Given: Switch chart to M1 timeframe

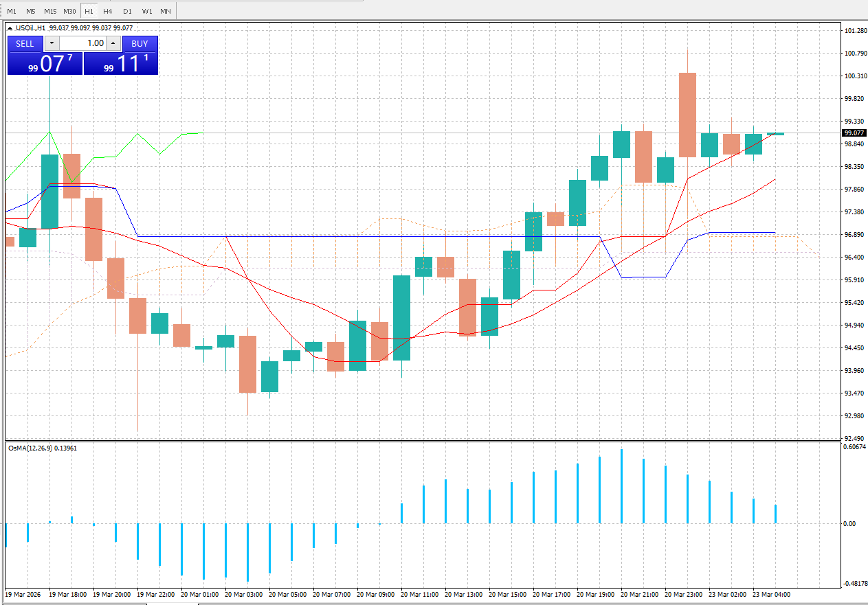Looking at the screenshot, I should pos(12,11).
